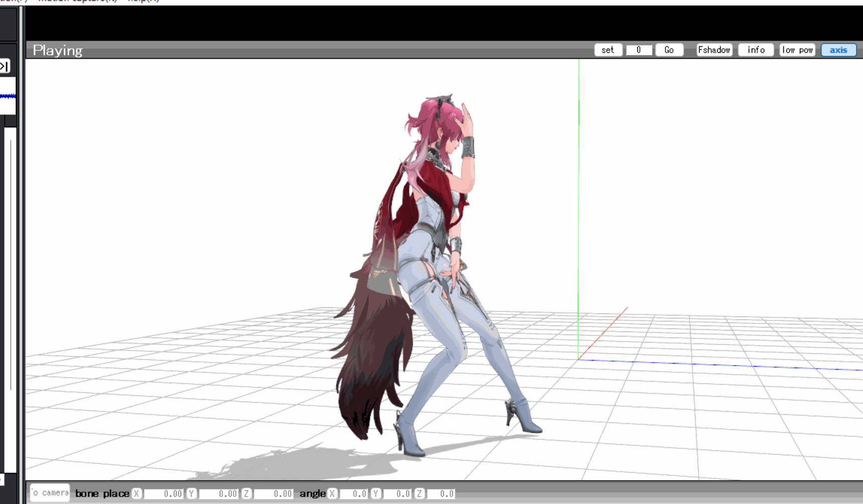Click the 'to camera' button

[x=50, y=493]
